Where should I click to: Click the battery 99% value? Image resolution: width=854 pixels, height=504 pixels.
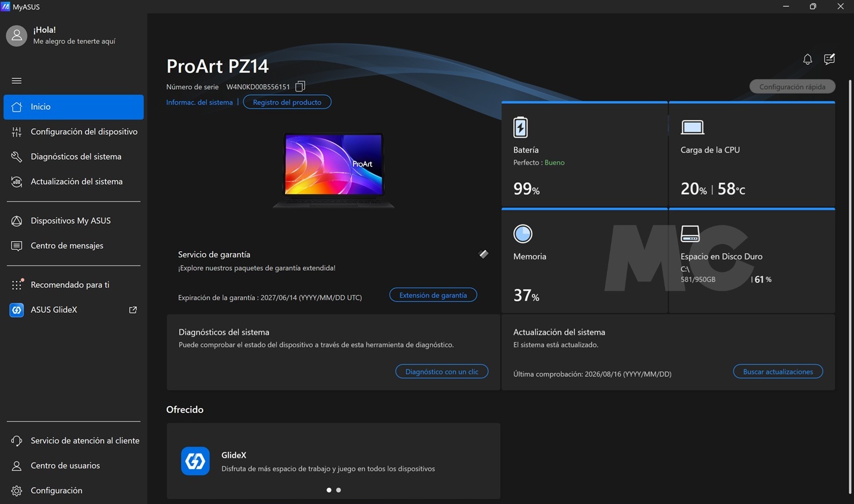527,189
